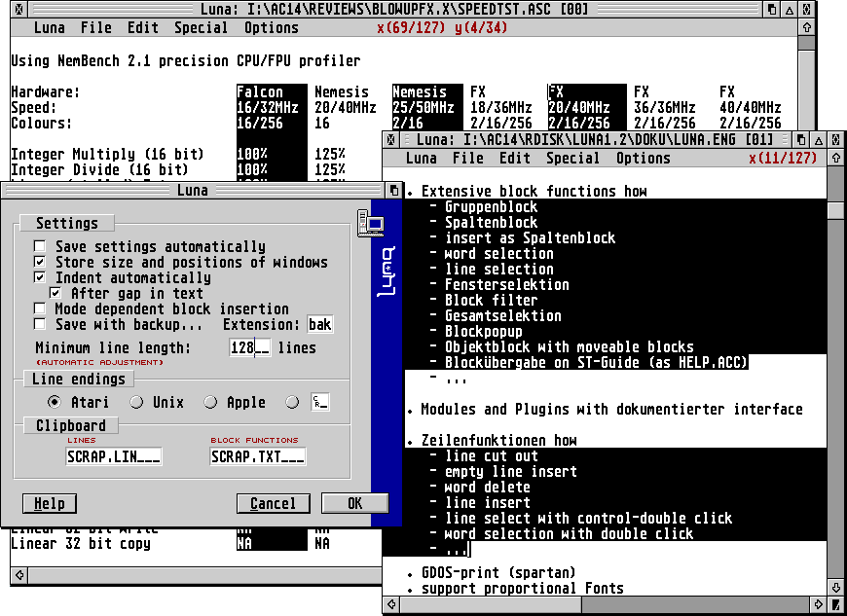Cancel the Luna settings dialog

274,504
